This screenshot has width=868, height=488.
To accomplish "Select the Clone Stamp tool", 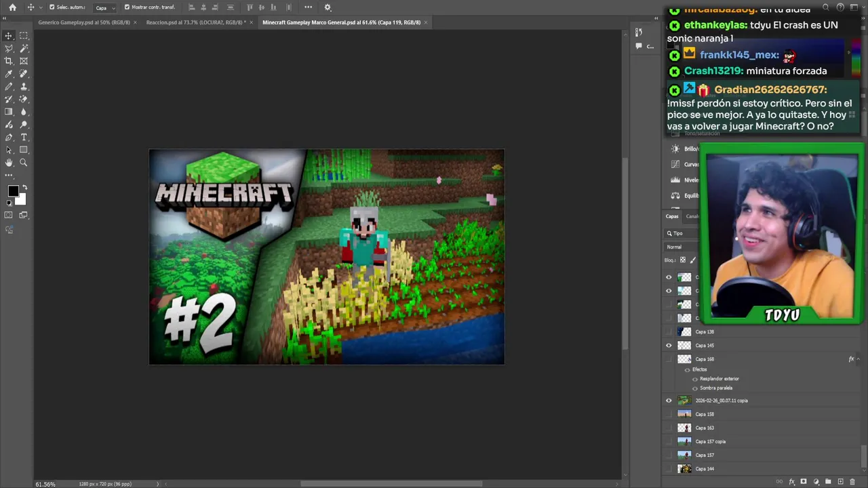I will click(24, 87).
